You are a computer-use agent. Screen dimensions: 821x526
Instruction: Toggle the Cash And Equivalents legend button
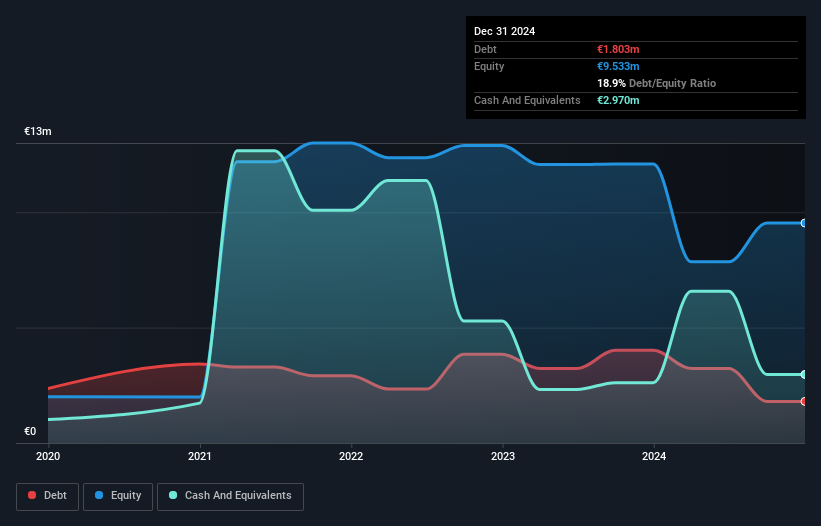coord(230,496)
